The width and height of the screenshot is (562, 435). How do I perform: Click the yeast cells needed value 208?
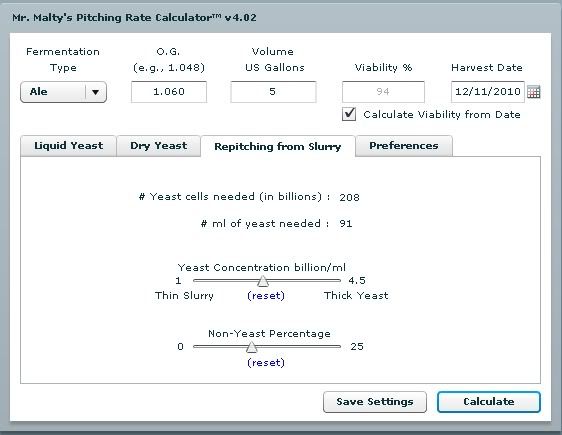[x=349, y=197]
